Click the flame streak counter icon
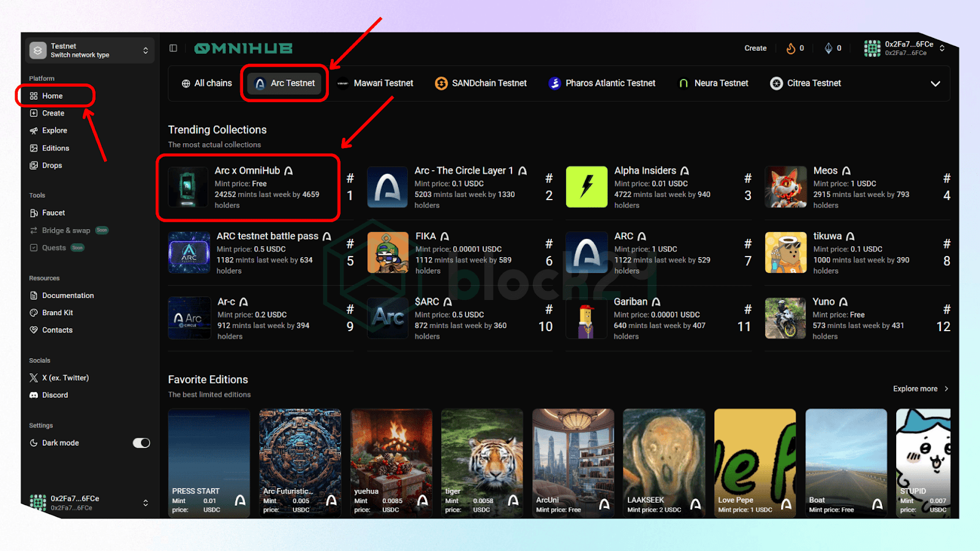 click(x=791, y=48)
